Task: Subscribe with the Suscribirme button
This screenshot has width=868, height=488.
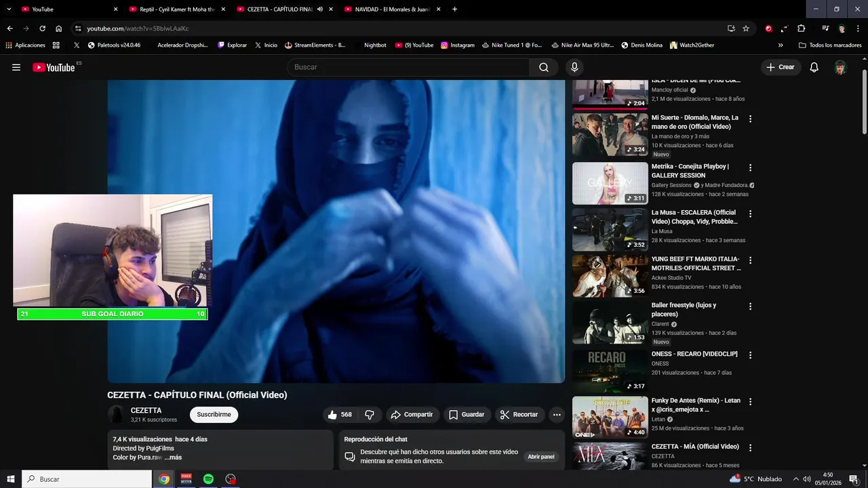Action: point(214,415)
